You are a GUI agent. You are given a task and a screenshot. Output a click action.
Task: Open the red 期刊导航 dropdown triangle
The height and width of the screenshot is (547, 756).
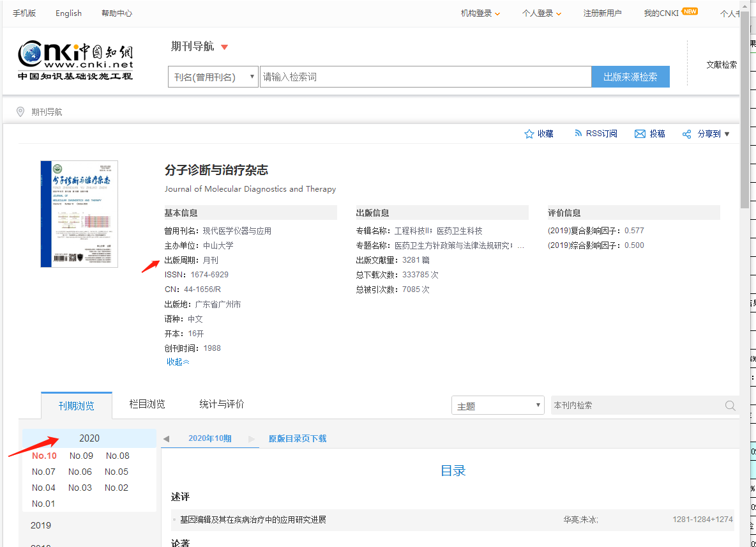click(224, 47)
